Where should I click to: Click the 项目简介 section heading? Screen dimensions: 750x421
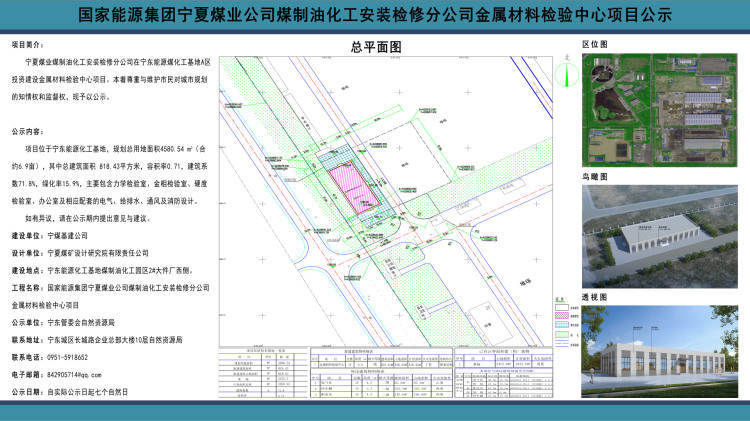29,47
